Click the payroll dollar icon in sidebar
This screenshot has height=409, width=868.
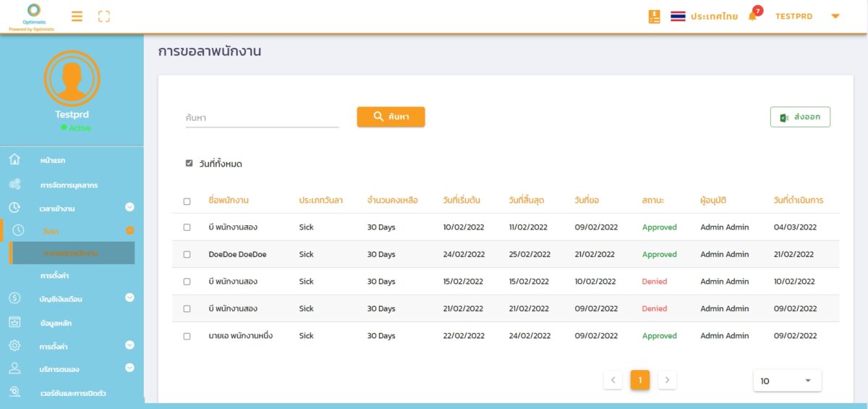(14, 298)
